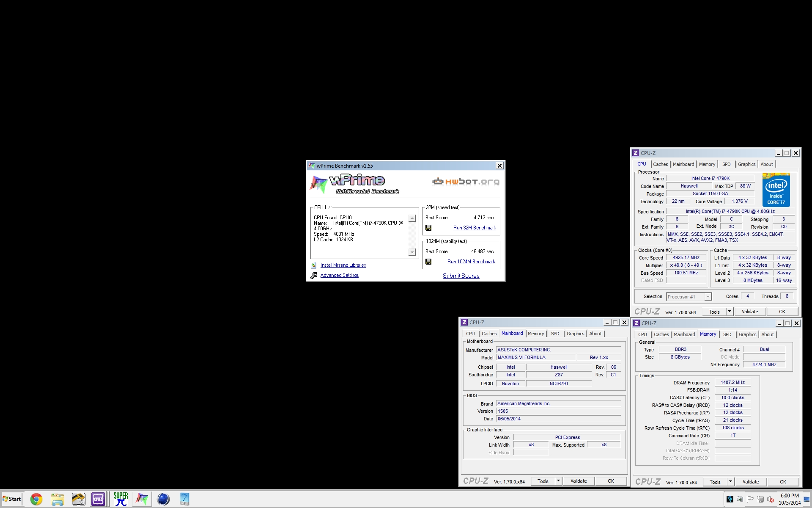Open Windows Explorer folder icon in taskbar

[57, 500]
